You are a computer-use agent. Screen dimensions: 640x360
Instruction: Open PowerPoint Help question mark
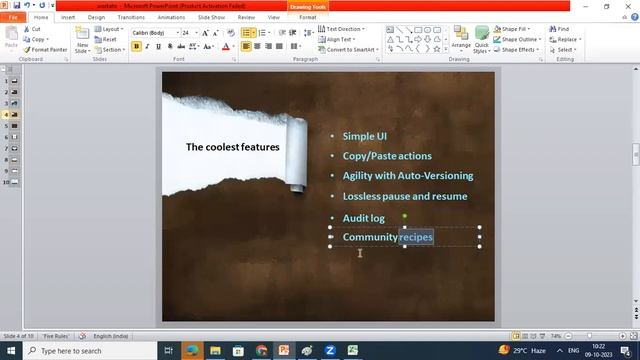635,17
